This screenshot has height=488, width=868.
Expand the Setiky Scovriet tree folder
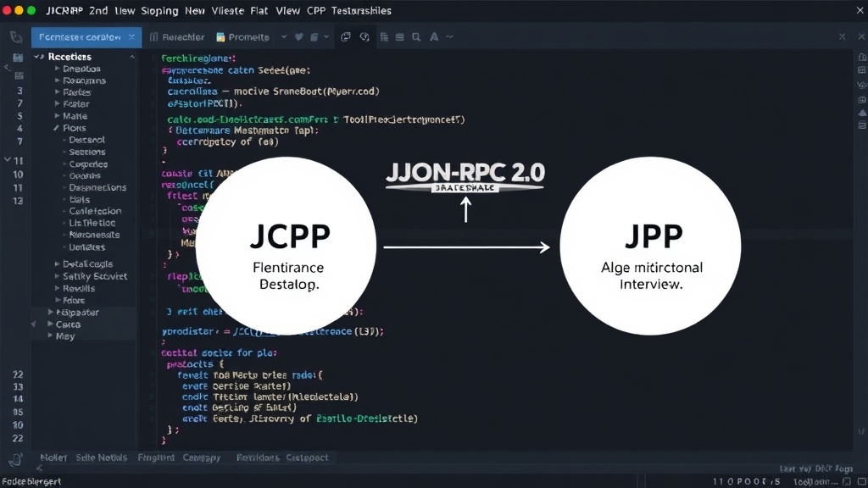(x=57, y=276)
